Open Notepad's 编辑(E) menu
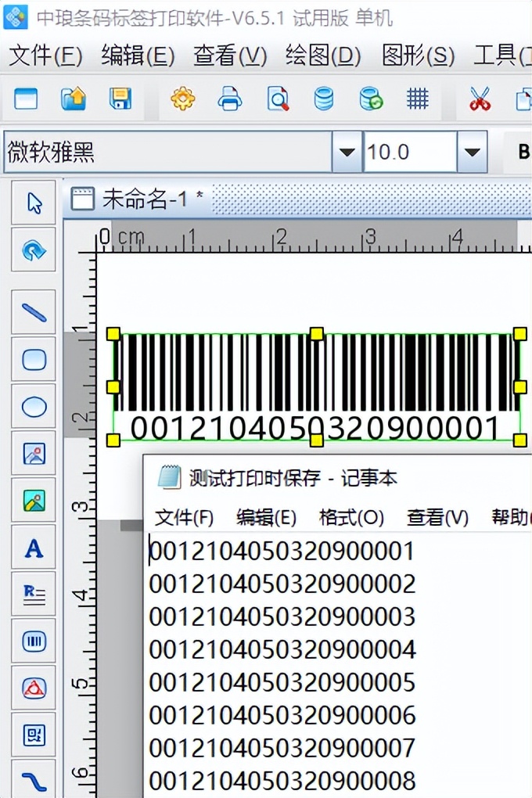Image resolution: width=532 pixels, height=798 pixels. 266,518
